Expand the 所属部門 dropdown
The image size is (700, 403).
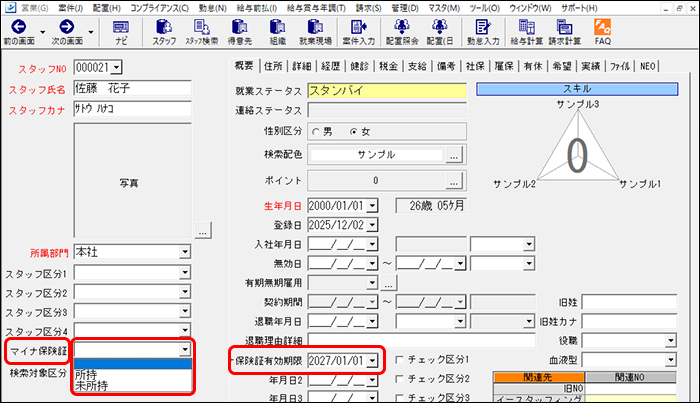pyautogui.click(x=185, y=252)
